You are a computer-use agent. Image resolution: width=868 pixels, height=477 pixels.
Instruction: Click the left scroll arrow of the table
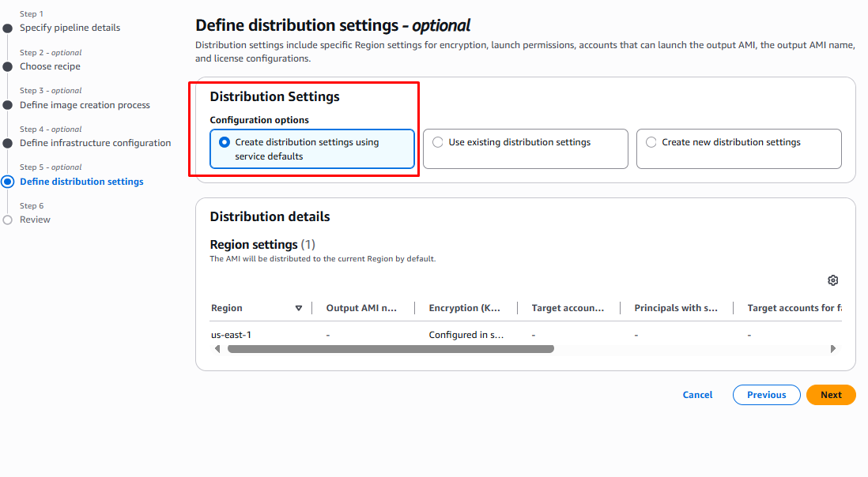(x=218, y=348)
